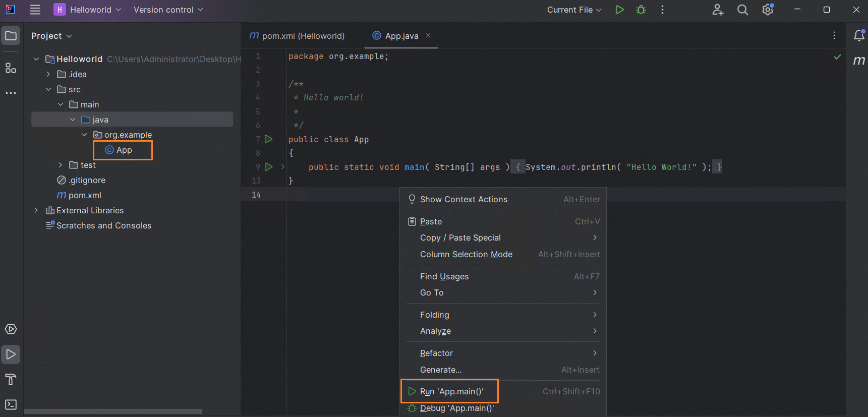Open the Code With Me add-user icon
868x417 pixels.
718,10
